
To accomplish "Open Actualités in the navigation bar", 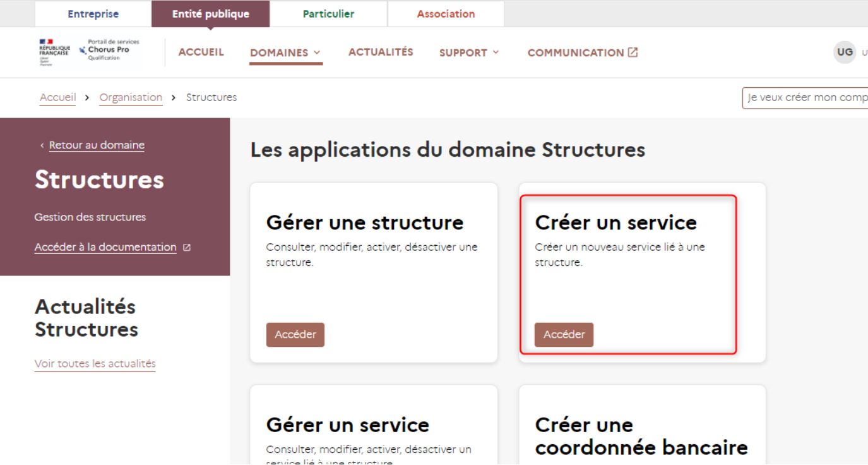I will coord(381,52).
